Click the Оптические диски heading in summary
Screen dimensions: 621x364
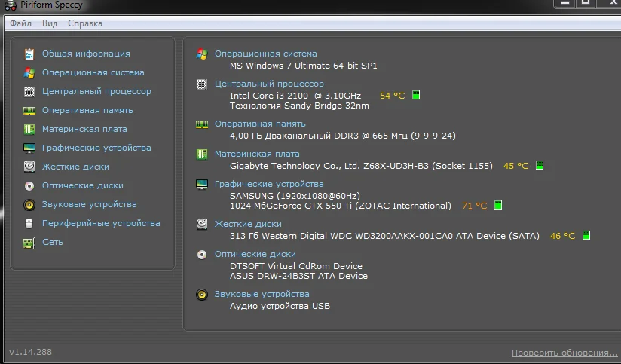coord(255,254)
